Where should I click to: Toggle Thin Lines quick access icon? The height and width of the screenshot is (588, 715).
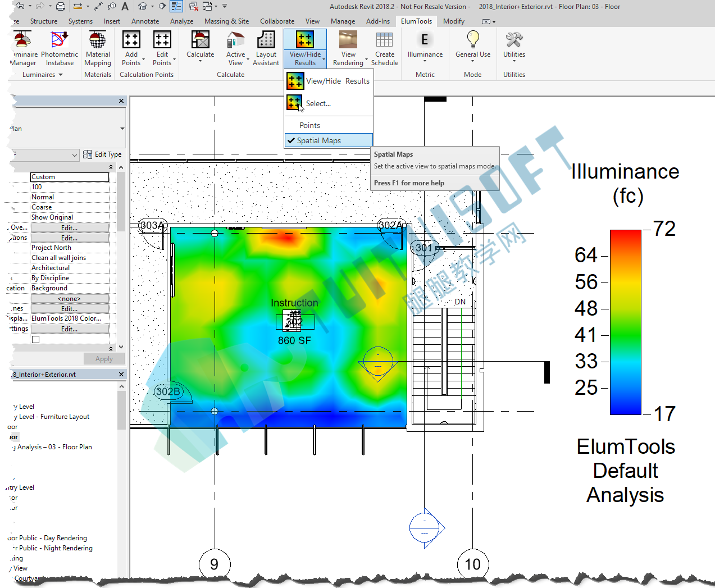pyautogui.click(x=176, y=6)
